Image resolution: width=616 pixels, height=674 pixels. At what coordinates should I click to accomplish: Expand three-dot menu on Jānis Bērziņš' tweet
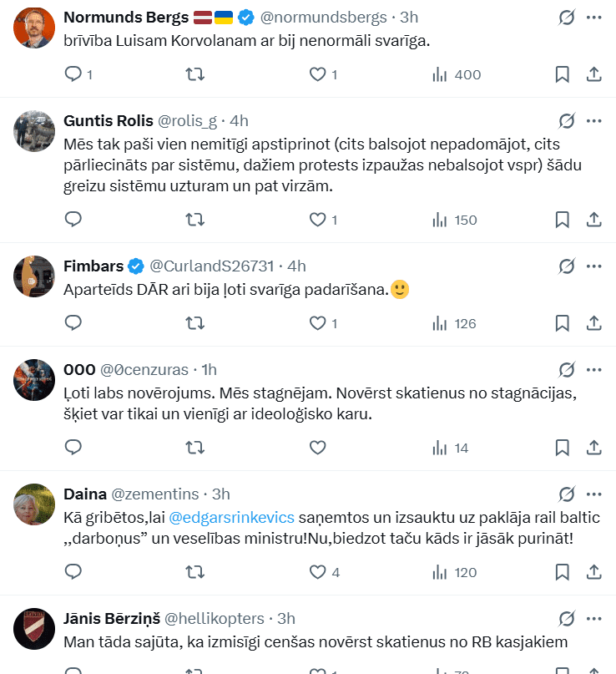tap(594, 618)
